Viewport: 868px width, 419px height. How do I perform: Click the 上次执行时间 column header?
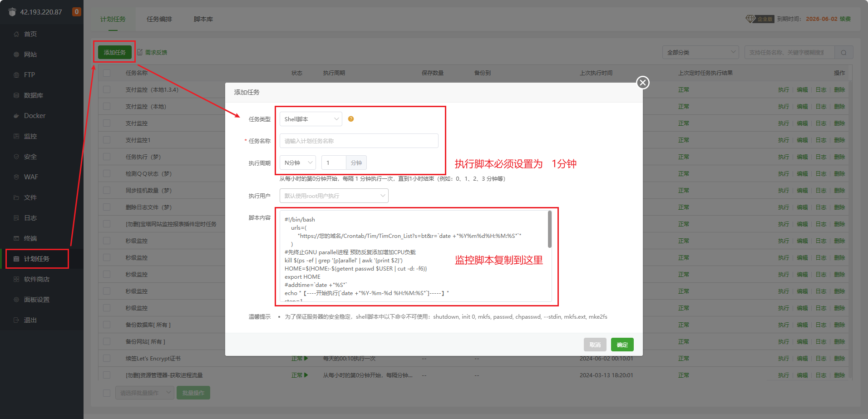(x=596, y=73)
